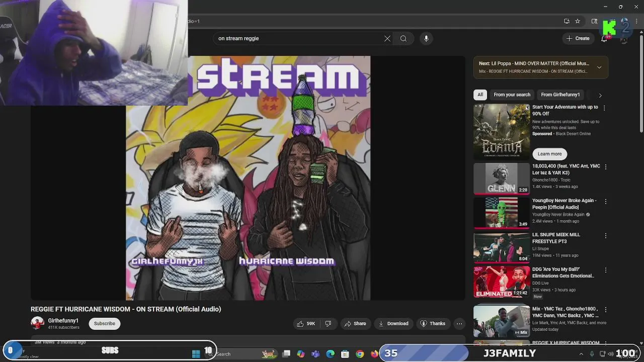
Task: Click the DDG 'Are You My Bae?' title
Action: [563, 273]
